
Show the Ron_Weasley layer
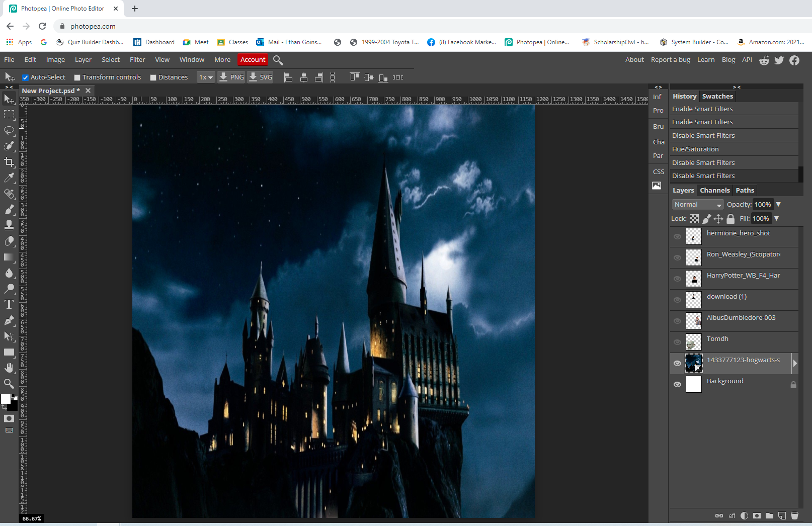point(677,257)
